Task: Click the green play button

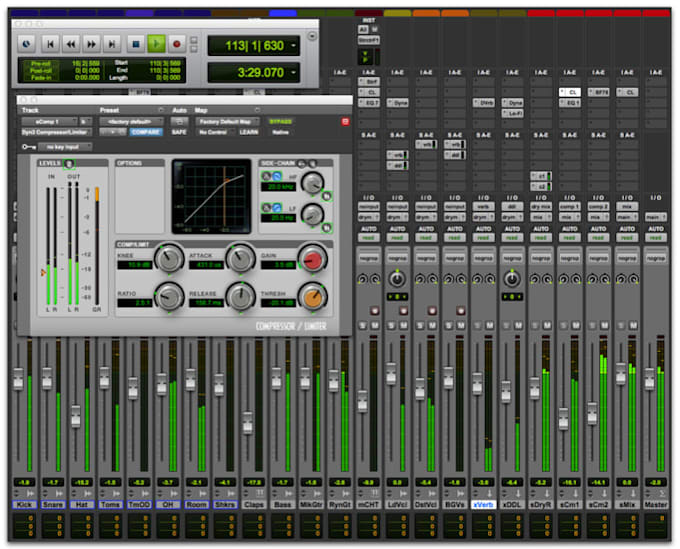Action: tap(156, 44)
